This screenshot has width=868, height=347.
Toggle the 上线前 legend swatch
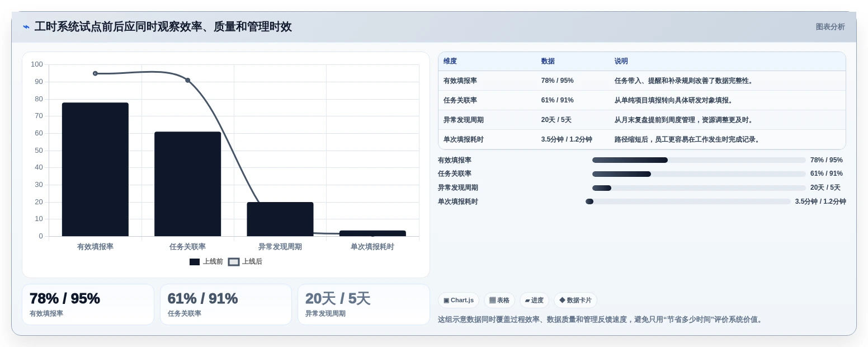click(x=195, y=262)
